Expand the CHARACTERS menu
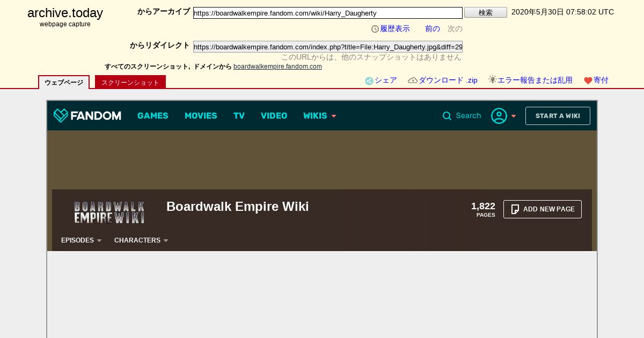 (x=141, y=240)
